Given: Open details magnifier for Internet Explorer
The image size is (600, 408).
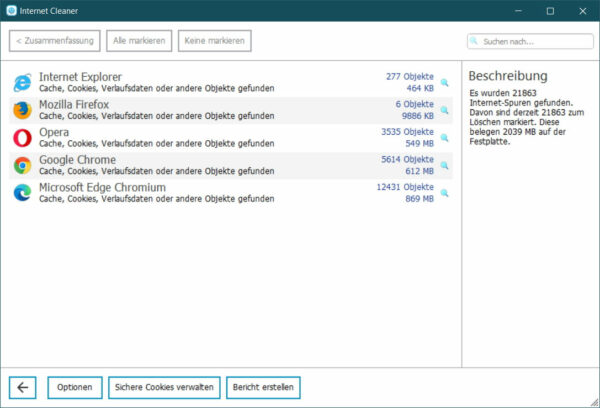Looking at the screenshot, I should pos(444,82).
